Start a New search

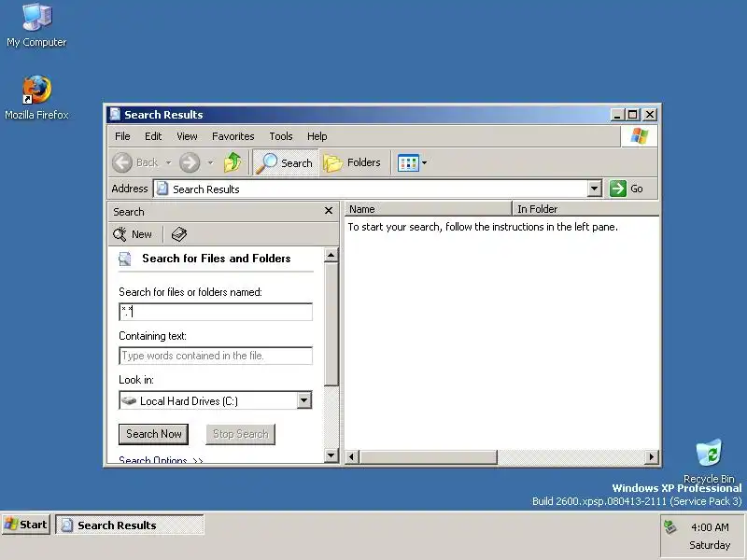click(x=133, y=234)
